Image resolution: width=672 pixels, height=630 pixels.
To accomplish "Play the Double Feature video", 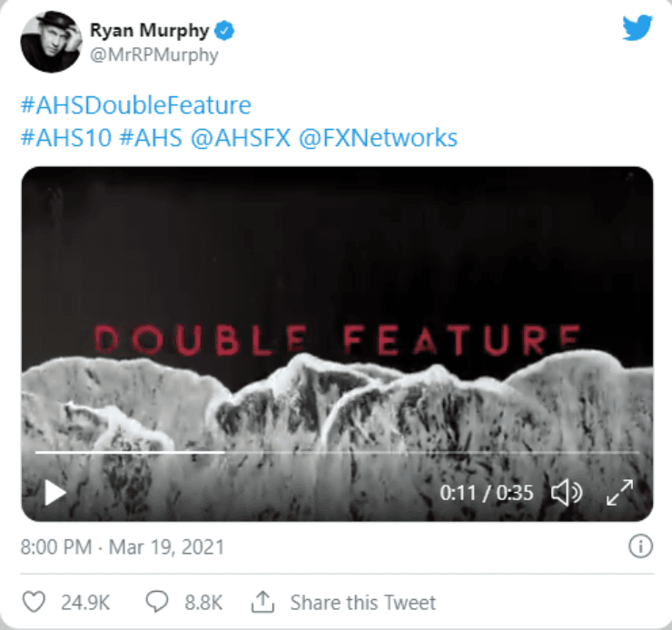I will pyautogui.click(x=55, y=493).
